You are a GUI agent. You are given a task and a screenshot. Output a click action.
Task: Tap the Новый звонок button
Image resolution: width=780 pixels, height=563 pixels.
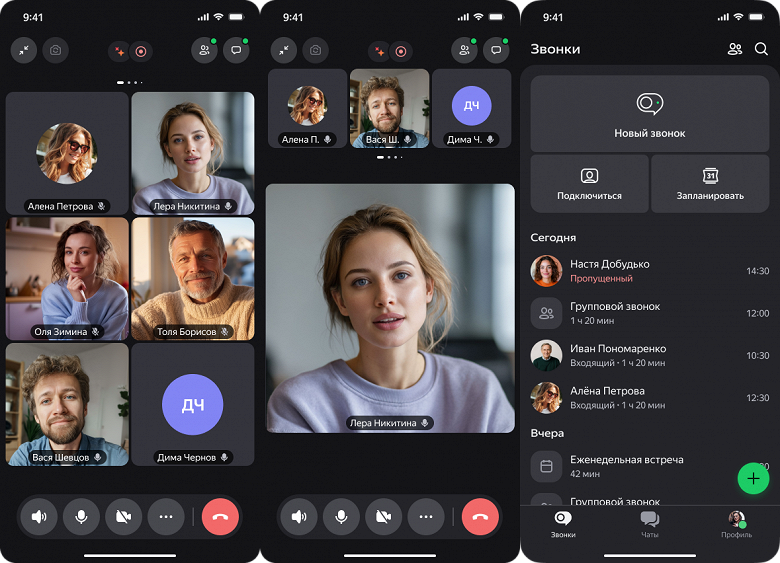650,114
